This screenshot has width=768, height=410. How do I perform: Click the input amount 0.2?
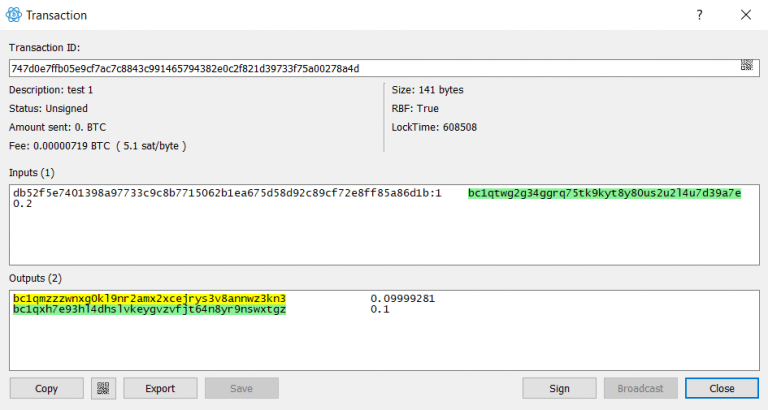(23, 204)
